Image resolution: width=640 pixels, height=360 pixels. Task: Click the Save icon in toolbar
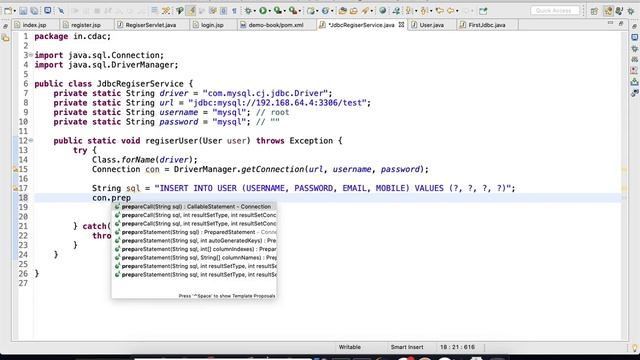(x=23, y=11)
